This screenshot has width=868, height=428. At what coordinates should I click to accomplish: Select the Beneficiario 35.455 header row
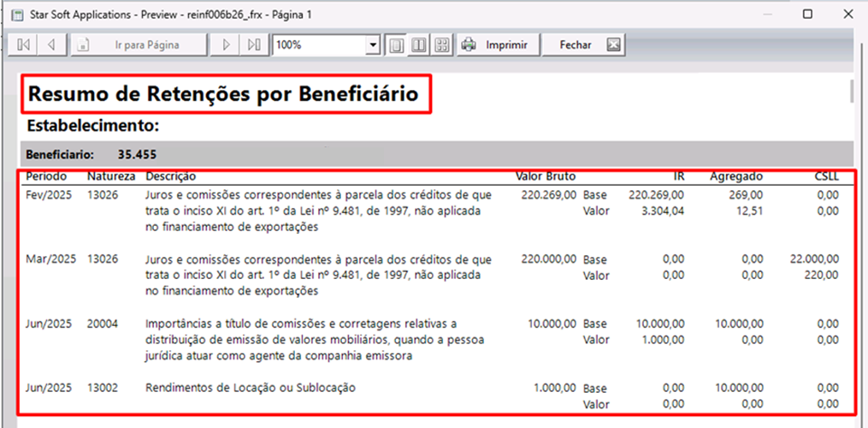436,155
